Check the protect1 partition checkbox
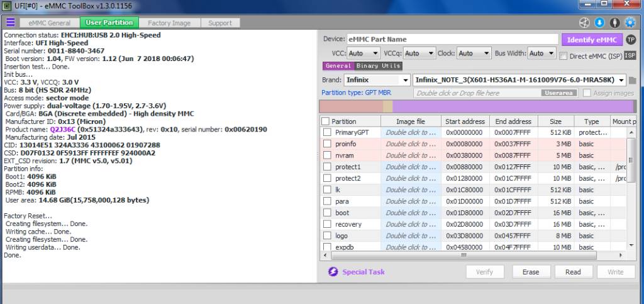The height and width of the screenshot is (304, 644). pyautogui.click(x=327, y=167)
